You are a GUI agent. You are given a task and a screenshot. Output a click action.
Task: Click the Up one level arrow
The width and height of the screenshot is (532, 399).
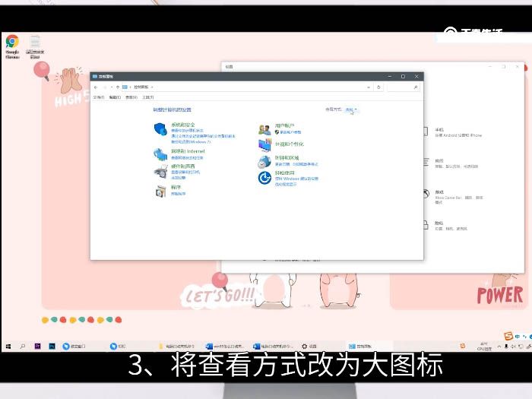118,87
